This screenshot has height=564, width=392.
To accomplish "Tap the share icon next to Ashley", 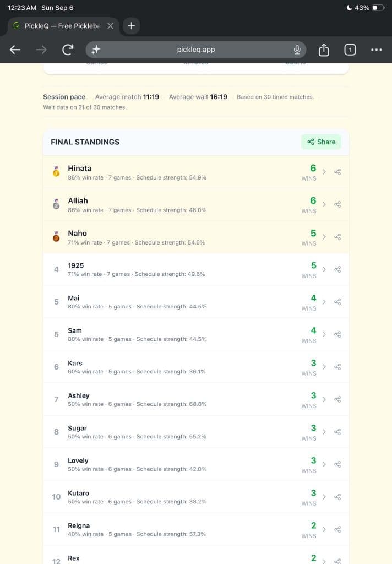I will (x=337, y=399).
